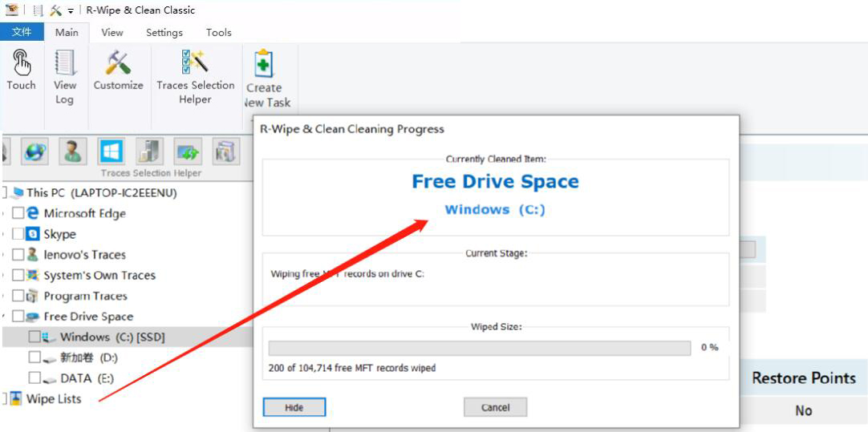Select the Microsoft Edge tree label

(x=85, y=213)
